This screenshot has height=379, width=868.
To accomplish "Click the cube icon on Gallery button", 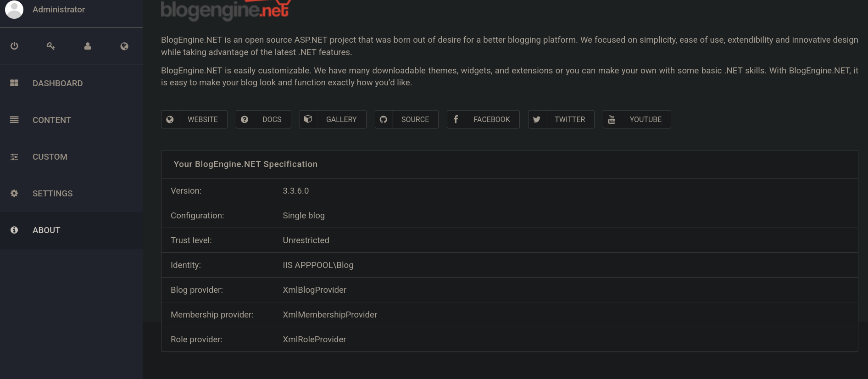I will (x=308, y=119).
